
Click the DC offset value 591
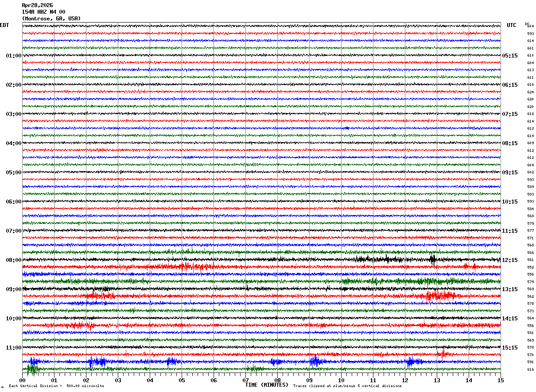pyautogui.click(x=530, y=362)
